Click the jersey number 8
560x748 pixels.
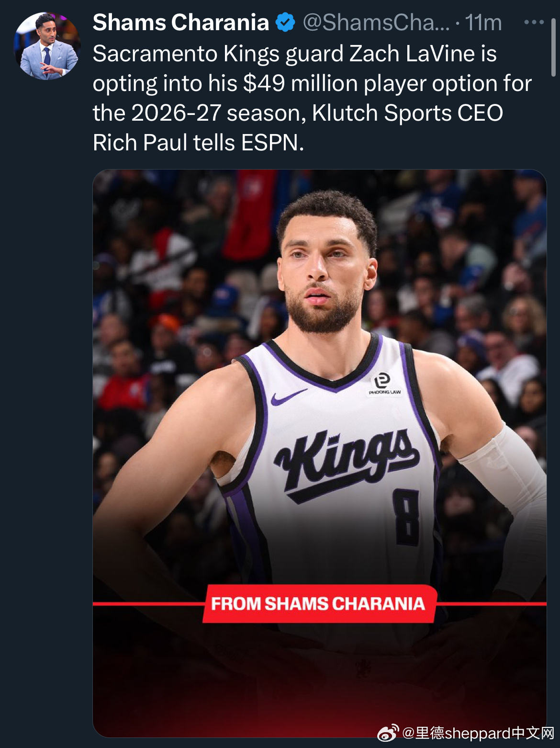coord(407,518)
